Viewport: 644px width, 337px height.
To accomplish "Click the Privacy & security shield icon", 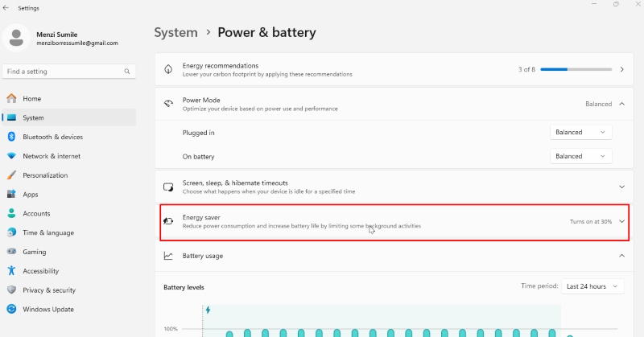I will [11, 290].
